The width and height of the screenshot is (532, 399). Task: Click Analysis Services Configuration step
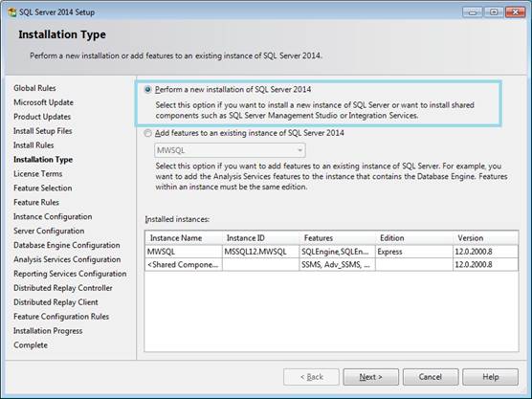(67, 259)
